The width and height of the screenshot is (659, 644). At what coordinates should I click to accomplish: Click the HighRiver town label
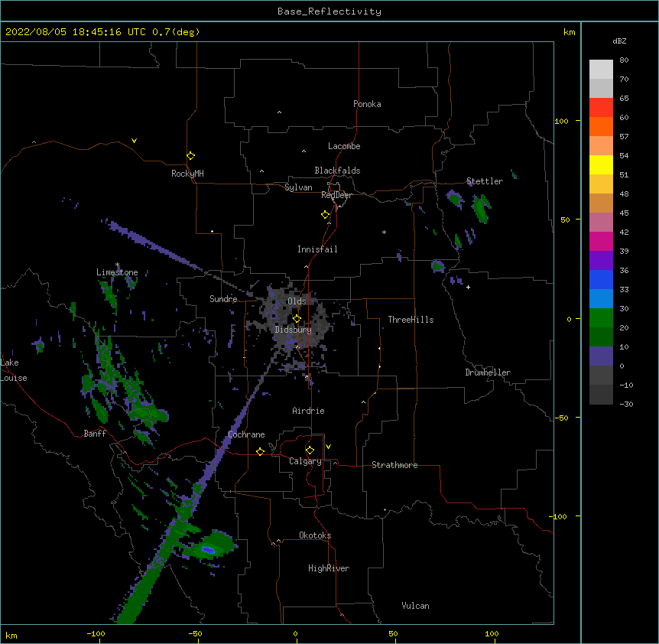click(329, 568)
